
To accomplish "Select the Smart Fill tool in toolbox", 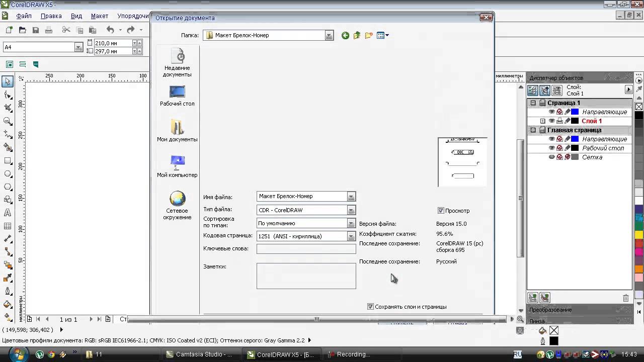I will [8, 147].
